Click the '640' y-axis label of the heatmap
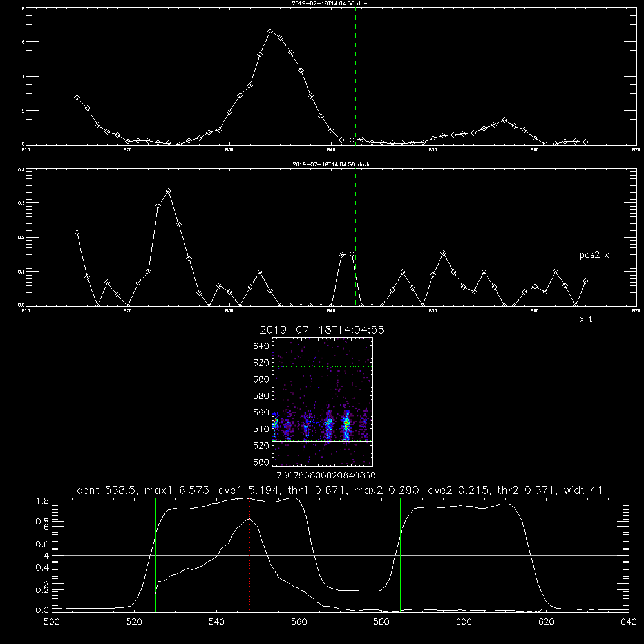The image size is (644, 644). coord(261,346)
